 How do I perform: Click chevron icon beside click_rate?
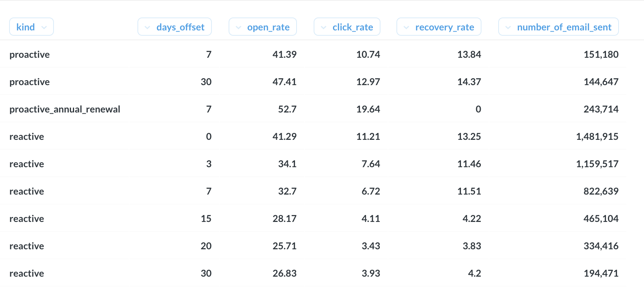tap(324, 27)
